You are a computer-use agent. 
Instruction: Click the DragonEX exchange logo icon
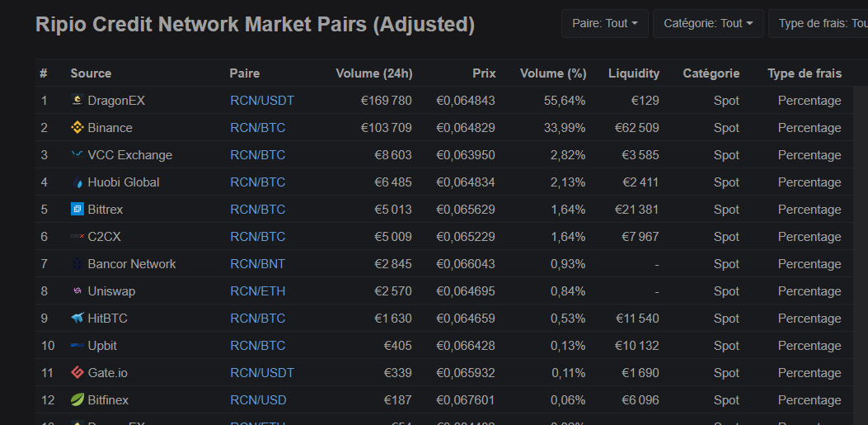tap(77, 101)
